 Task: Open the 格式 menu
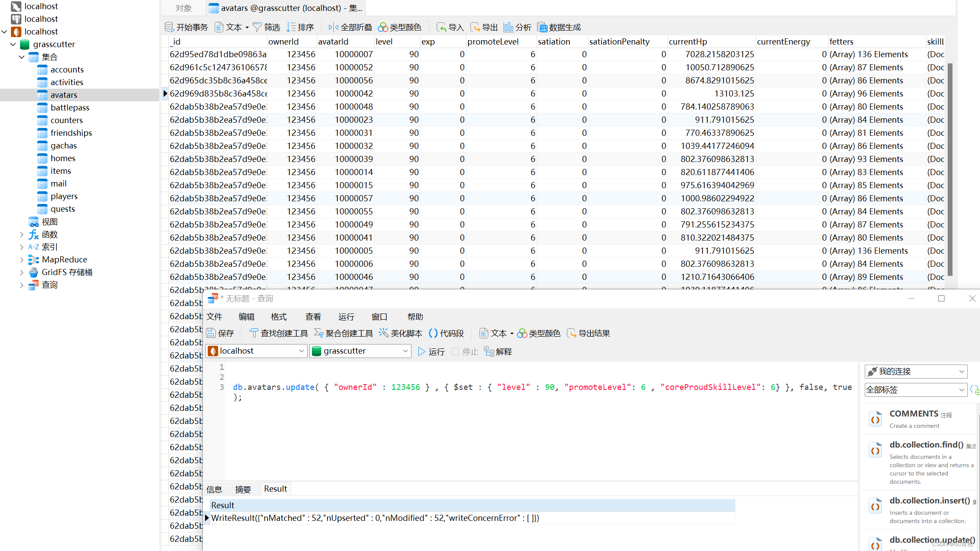279,317
